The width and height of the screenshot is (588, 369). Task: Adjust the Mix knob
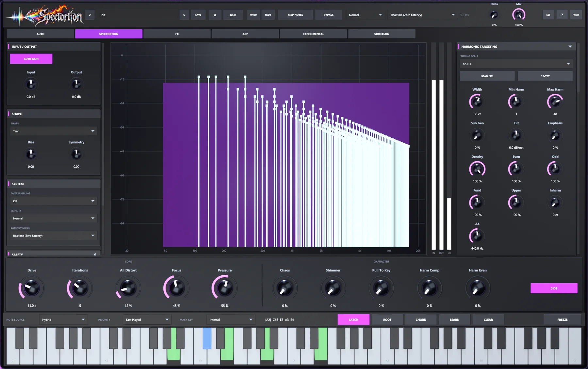[x=519, y=15]
